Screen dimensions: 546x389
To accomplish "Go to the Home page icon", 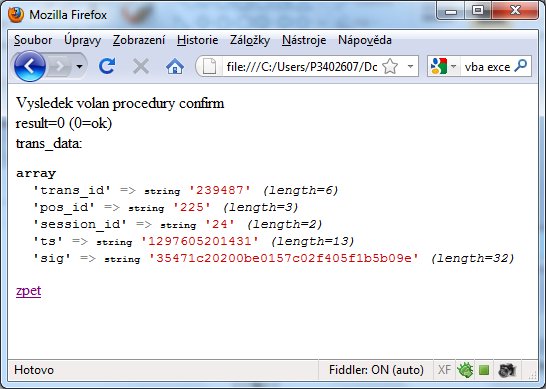I will (x=174, y=66).
